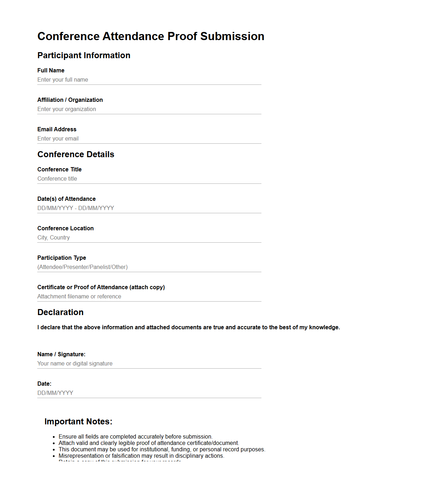Click the declaration statement text
Image resolution: width=448 pixels, height=501 pixels.
[188, 327]
